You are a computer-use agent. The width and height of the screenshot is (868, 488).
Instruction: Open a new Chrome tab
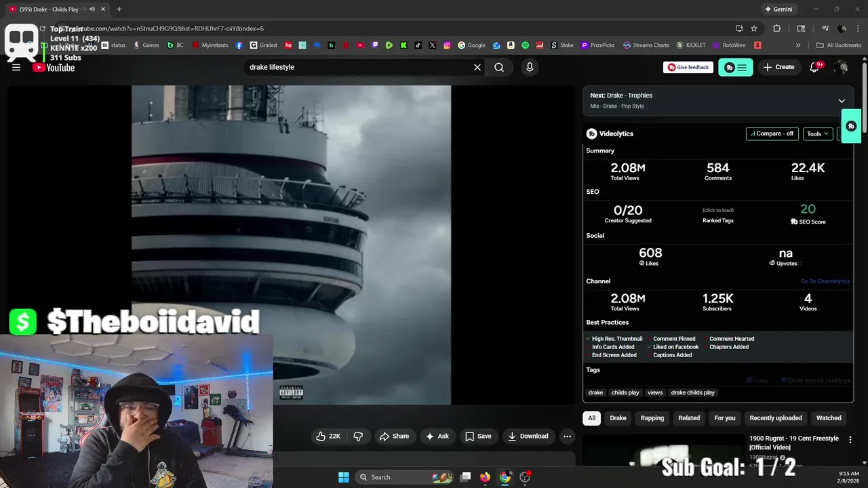point(119,9)
